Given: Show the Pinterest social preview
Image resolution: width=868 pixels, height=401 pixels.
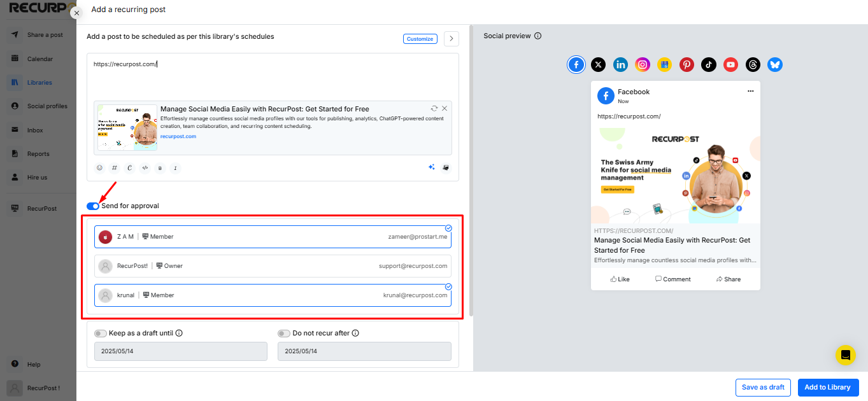Looking at the screenshot, I should tap(687, 64).
